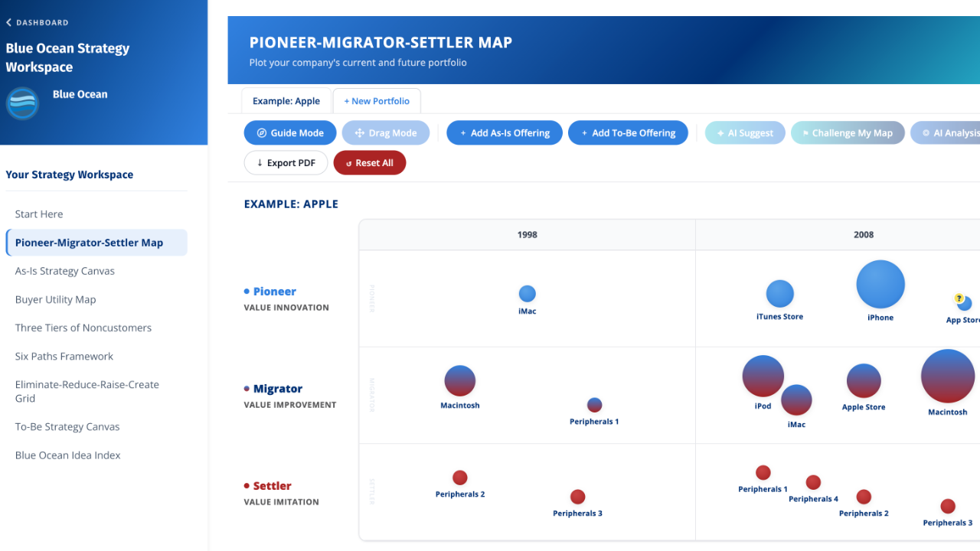Select the iMac bubble under 1998
The width and height of the screenshot is (980, 551).
pyautogui.click(x=528, y=294)
